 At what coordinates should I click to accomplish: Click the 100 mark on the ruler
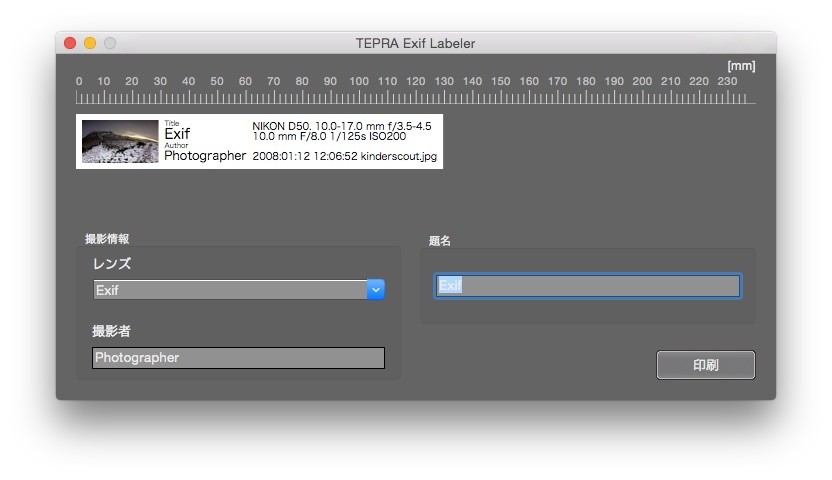359,81
